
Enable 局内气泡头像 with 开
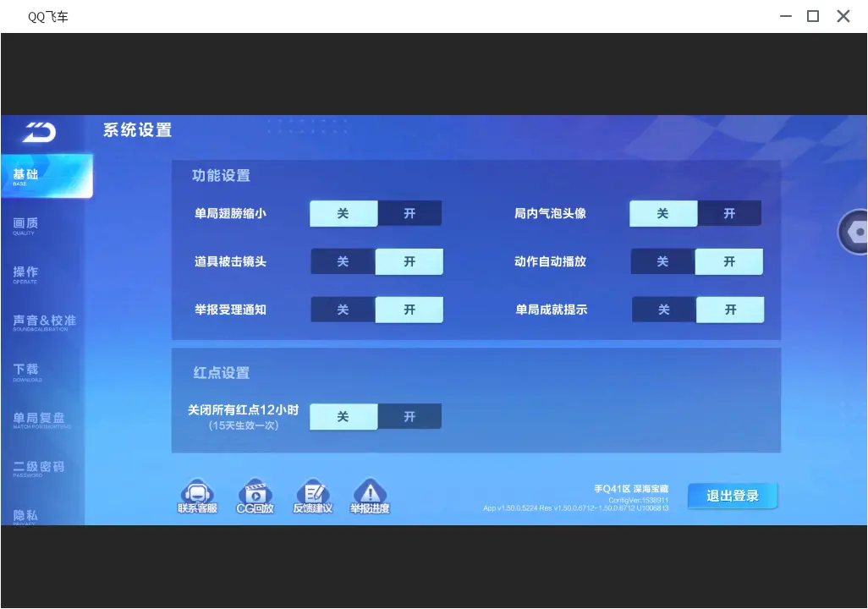[x=729, y=214]
